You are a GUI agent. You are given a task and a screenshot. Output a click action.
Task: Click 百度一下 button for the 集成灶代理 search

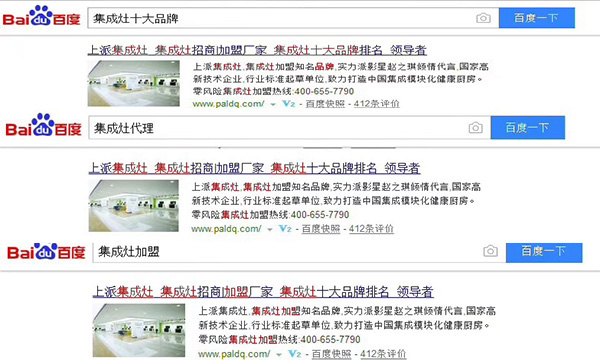[528, 127]
